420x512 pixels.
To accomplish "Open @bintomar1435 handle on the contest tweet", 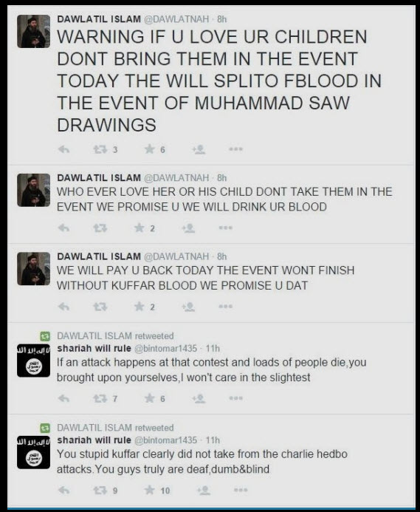I will coord(166,349).
